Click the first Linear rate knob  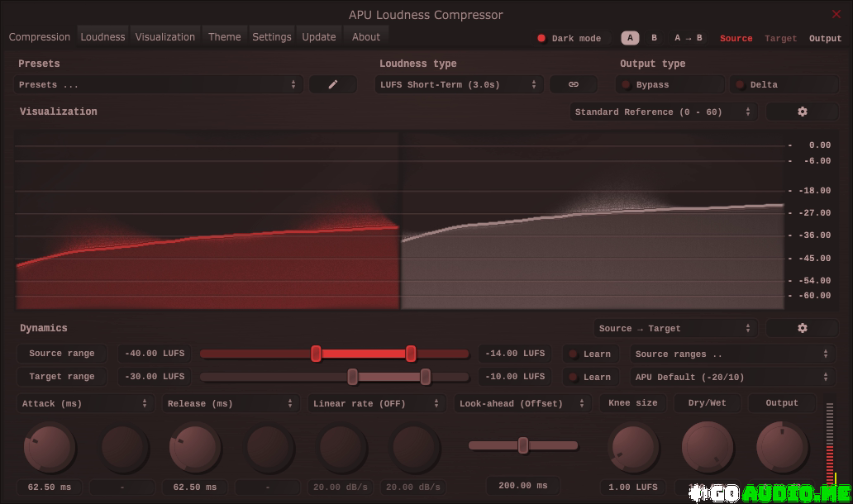tap(341, 448)
